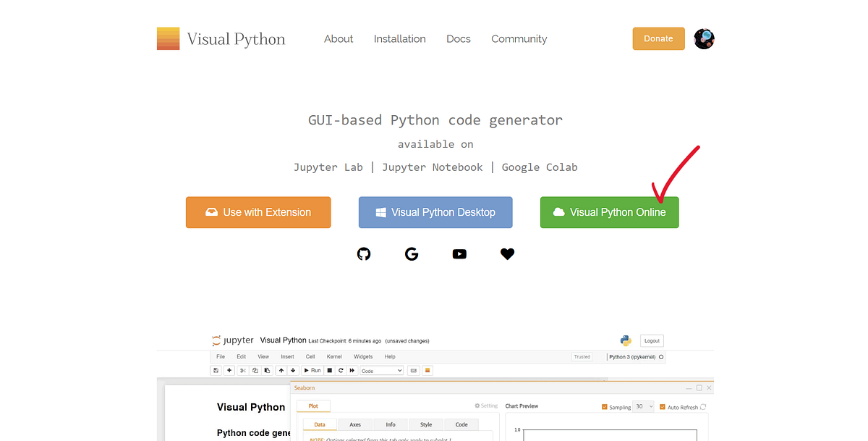Move the cell up with the arrow icon
868x441 pixels.
click(281, 370)
